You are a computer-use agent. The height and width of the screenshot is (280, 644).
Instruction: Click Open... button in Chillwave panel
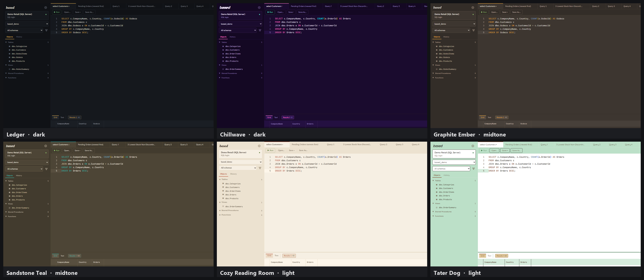click(x=280, y=12)
